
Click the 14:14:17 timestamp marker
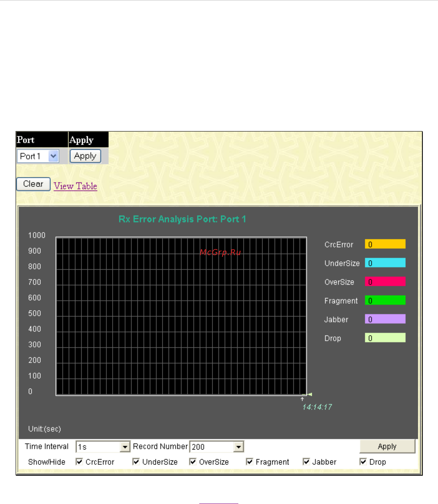317,407
